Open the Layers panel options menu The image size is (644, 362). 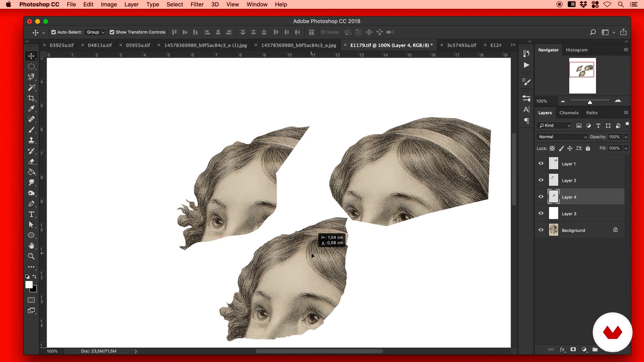click(626, 113)
